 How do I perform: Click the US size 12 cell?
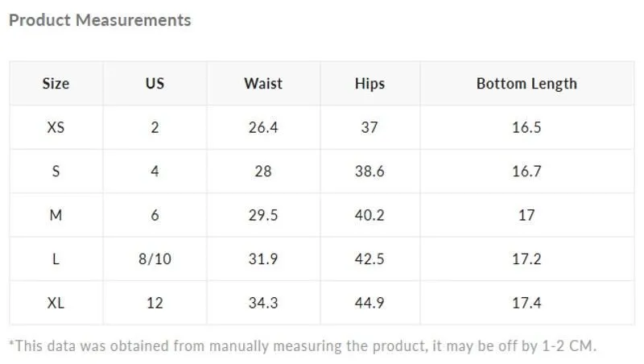point(155,303)
